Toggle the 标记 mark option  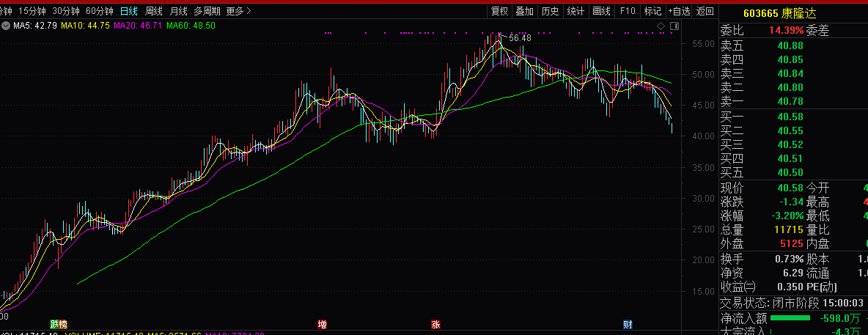pos(652,11)
